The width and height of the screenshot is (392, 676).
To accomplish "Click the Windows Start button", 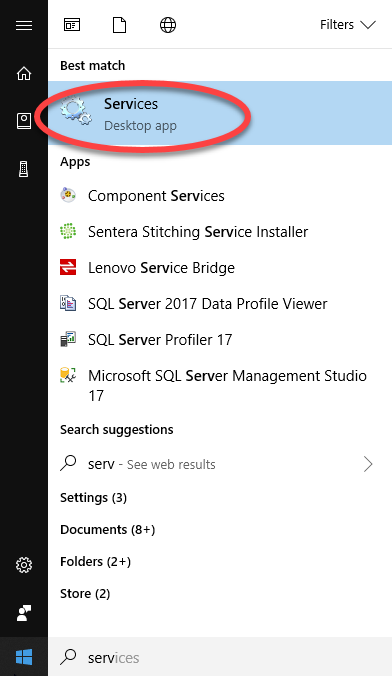I will 24,657.
